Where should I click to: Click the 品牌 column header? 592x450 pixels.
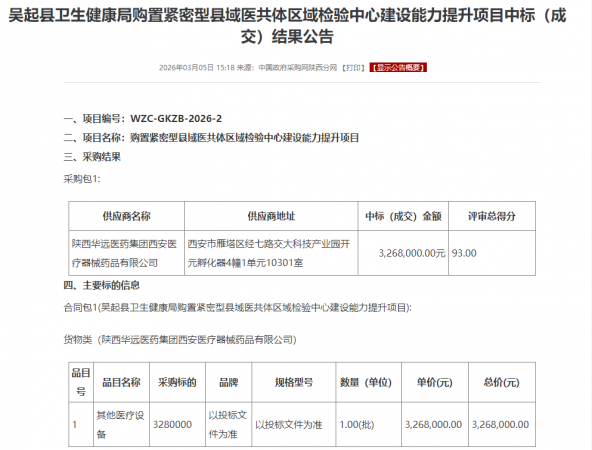pyautogui.click(x=228, y=382)
